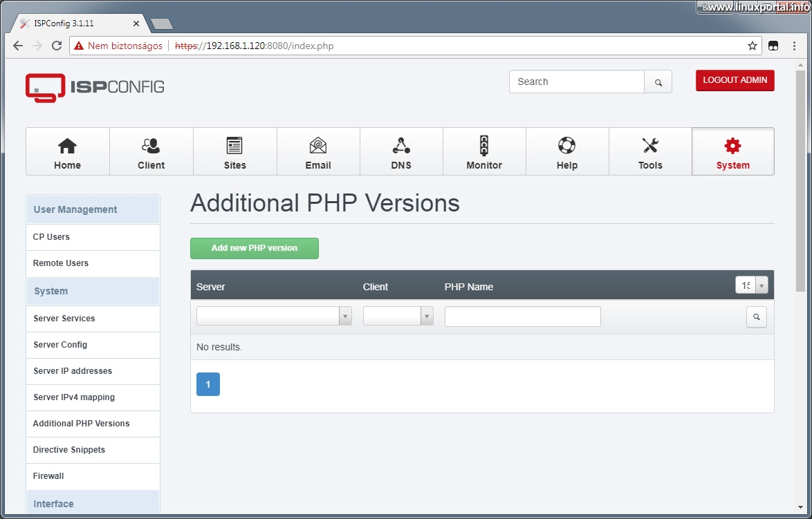Click the browser extension icon beside the star
The height and width of the screenshot is (519, 812).
(x=773, y=46)
